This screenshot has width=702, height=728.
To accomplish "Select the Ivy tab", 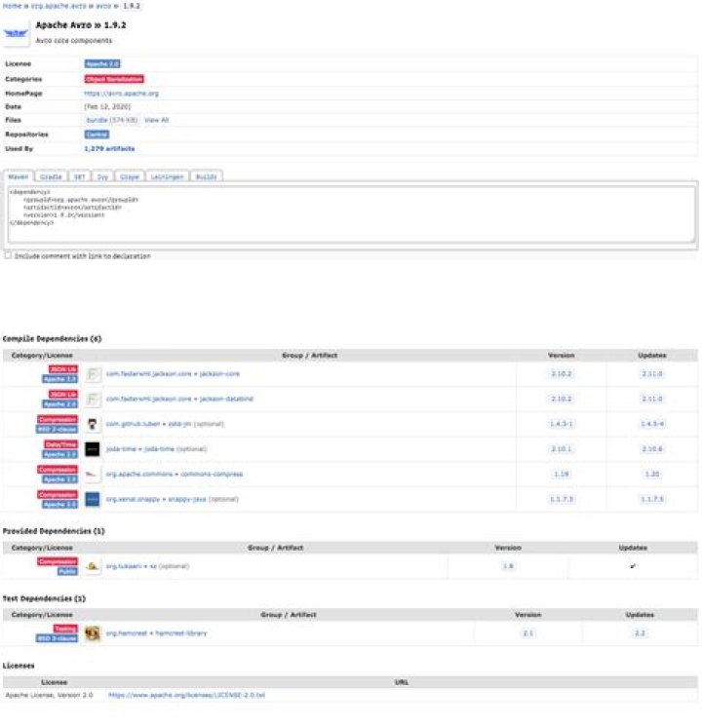I will pyautogui.click(x=102, y=177).
